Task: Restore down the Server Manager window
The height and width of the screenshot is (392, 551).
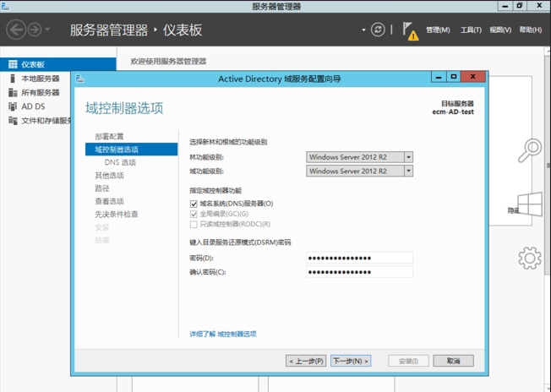Action: click(x=520, y=6)
